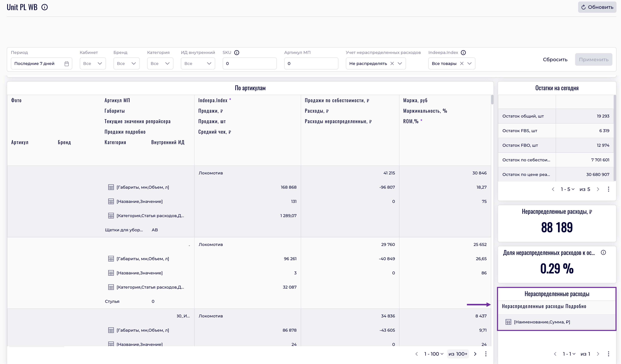Click the info icon next to SKU label
Screen dimensions: 621x364
pos(237,53)
